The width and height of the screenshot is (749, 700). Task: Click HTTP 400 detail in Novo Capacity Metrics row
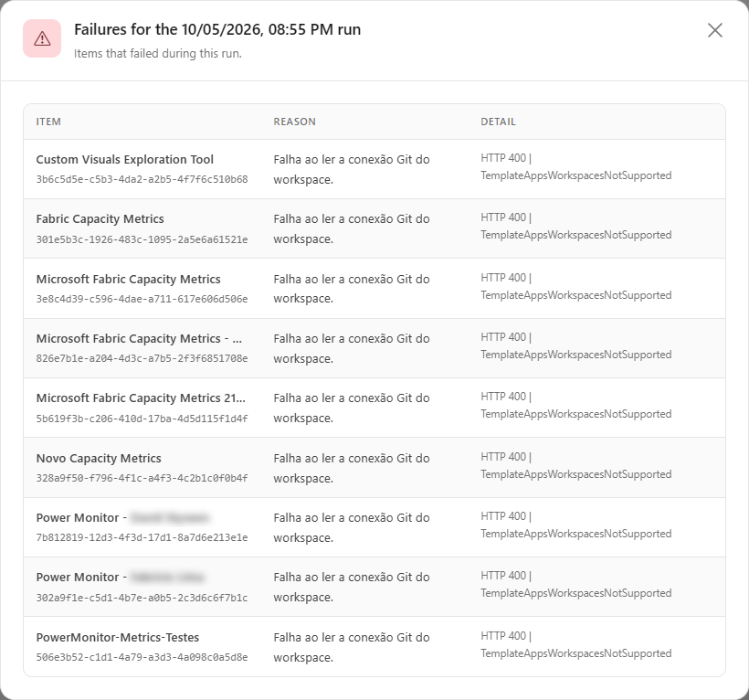click(x=576, y=465)
